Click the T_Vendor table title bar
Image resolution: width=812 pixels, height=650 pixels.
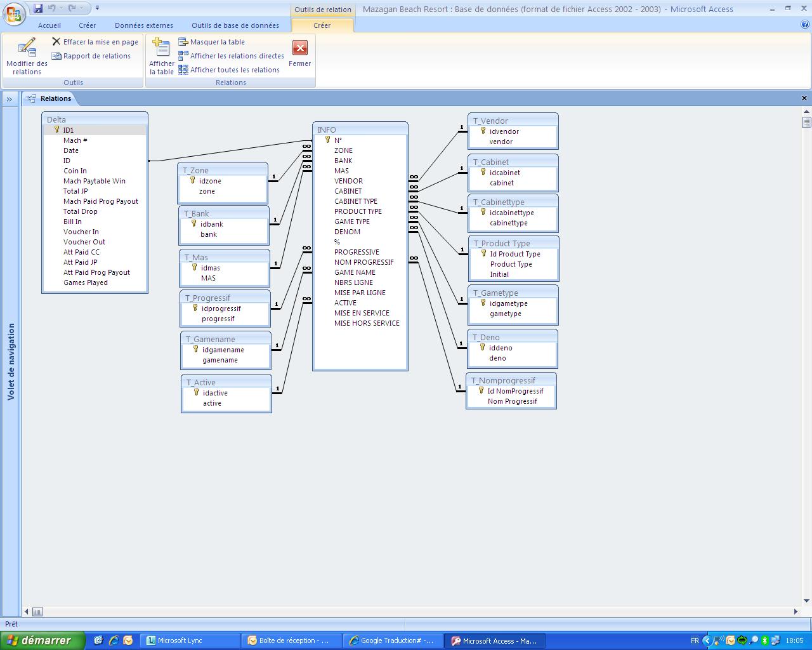click(513, 120)
